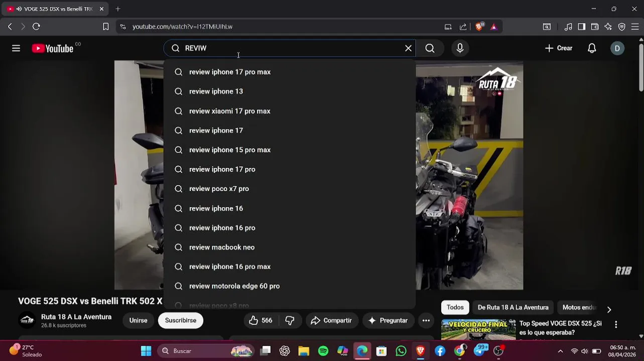Open WhatsApp from the taskbar
Viewport: 644px width, 361px height.
point(401,351)
